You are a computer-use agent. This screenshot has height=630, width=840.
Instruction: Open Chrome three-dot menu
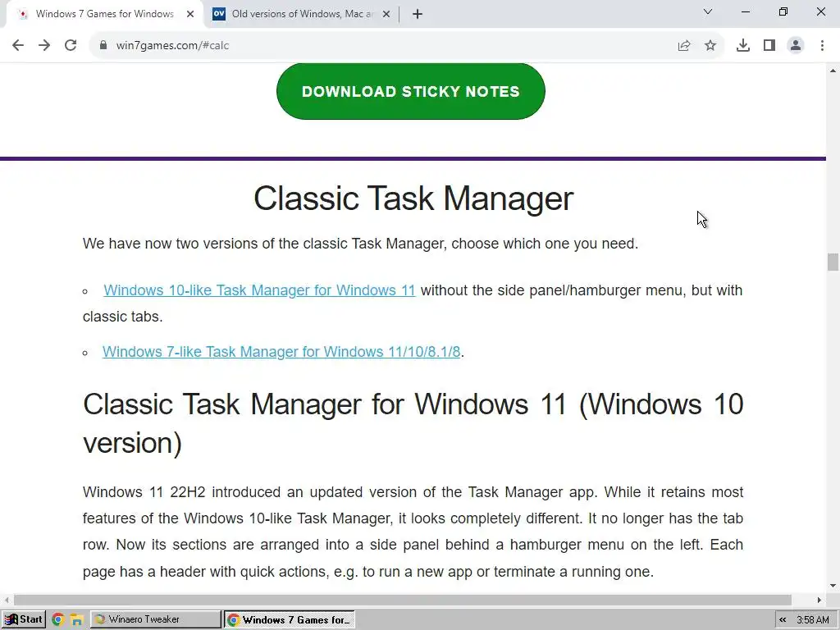(822, 46)
